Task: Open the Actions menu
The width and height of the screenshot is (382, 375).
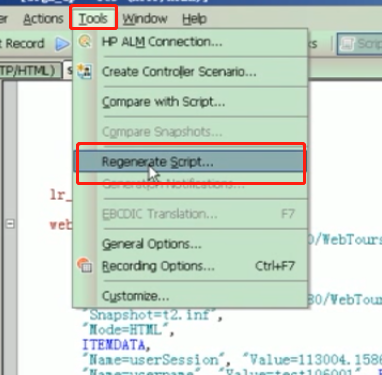Action: pos(43,19)
